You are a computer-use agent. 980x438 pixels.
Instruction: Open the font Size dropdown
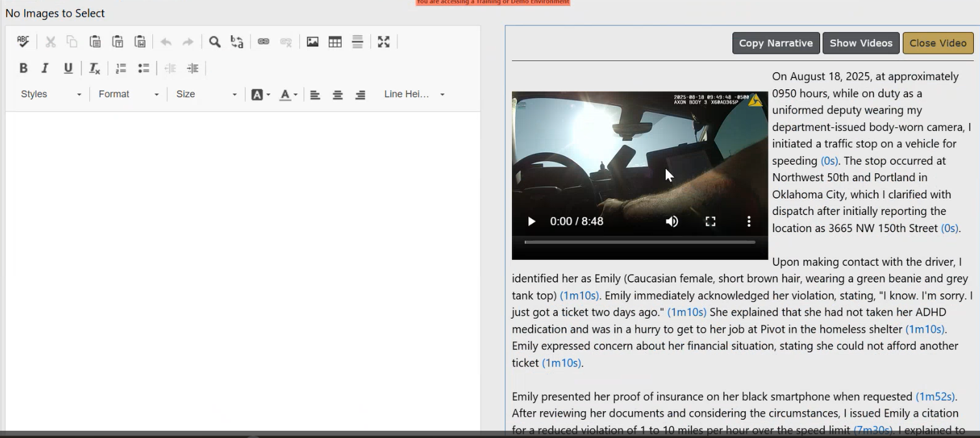(x=207, y=94)
